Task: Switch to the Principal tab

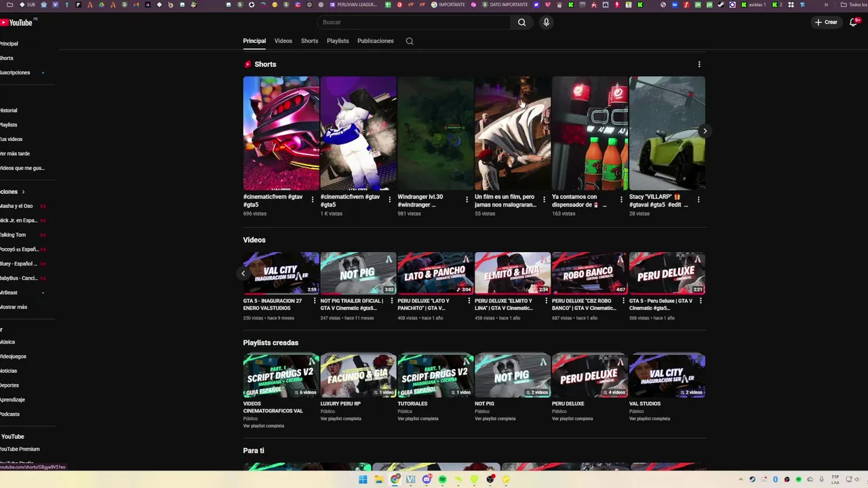Action: (254, 41)
